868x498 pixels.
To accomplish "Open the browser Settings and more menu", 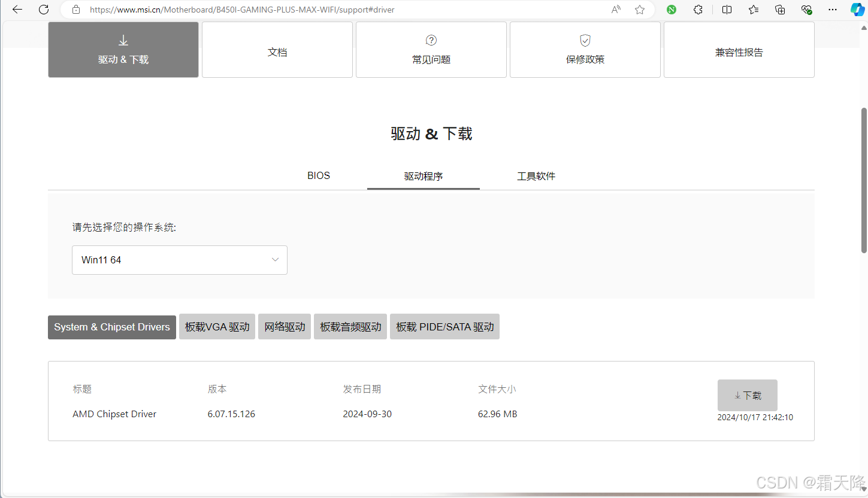I will pyautogui.click(x=833, y=10).
